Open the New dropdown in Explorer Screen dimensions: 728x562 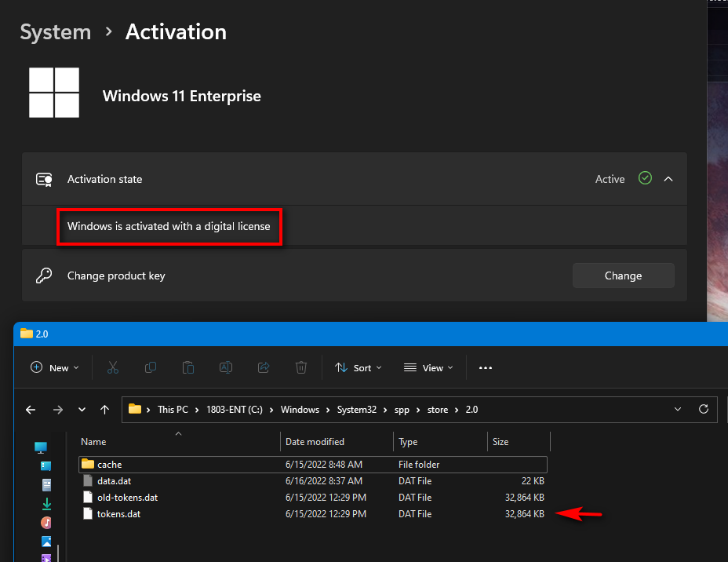coord(55,368)
